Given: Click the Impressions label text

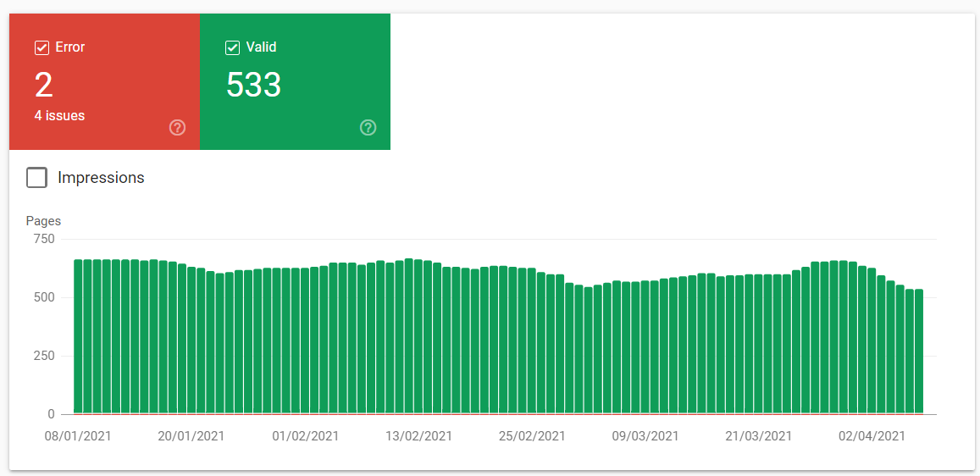Looking at the screenshot, I should (101, 177).
